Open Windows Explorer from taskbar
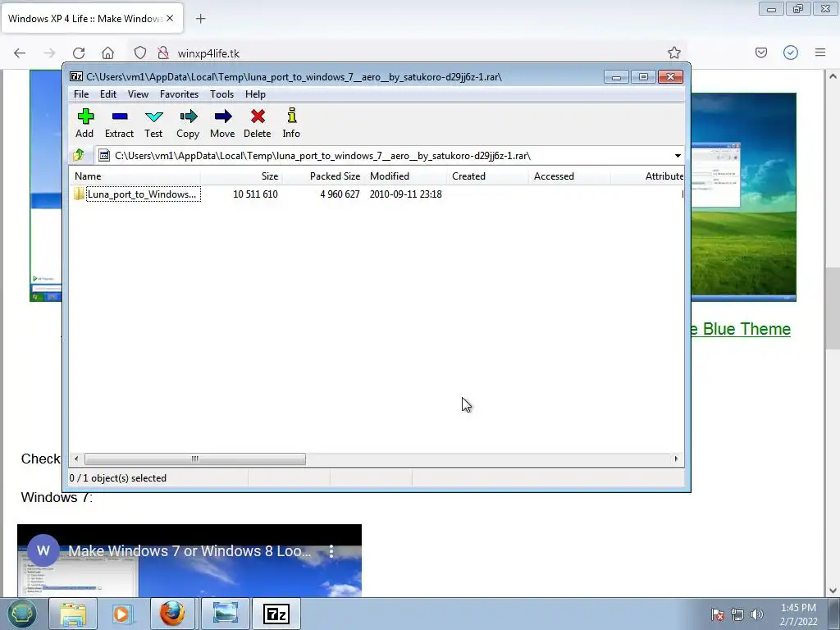The height and width of the screenshot is (630, 840). [x=73, y=614]
